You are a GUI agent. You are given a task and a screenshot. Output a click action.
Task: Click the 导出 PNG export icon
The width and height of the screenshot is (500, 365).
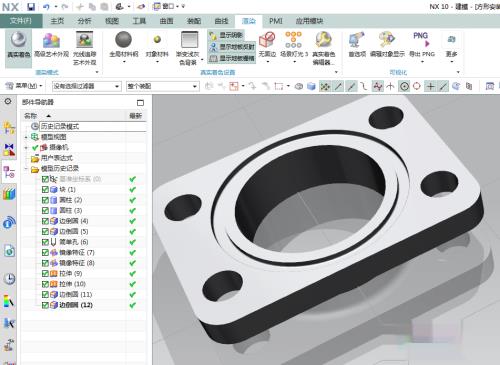tap(421, 40)
